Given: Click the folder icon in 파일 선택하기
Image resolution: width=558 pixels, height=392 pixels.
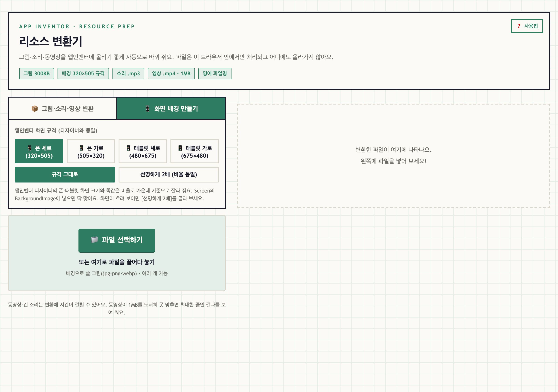Looking at the screenshot, I should coord(94,240).
